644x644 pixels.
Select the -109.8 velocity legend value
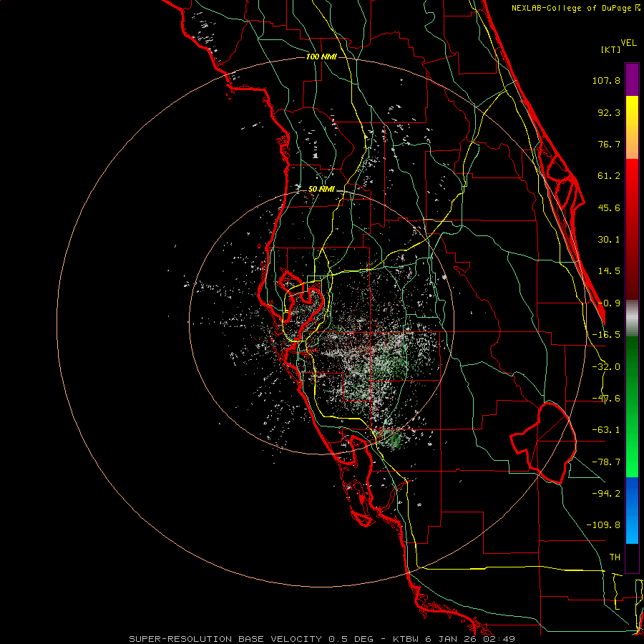coord(603,525)
